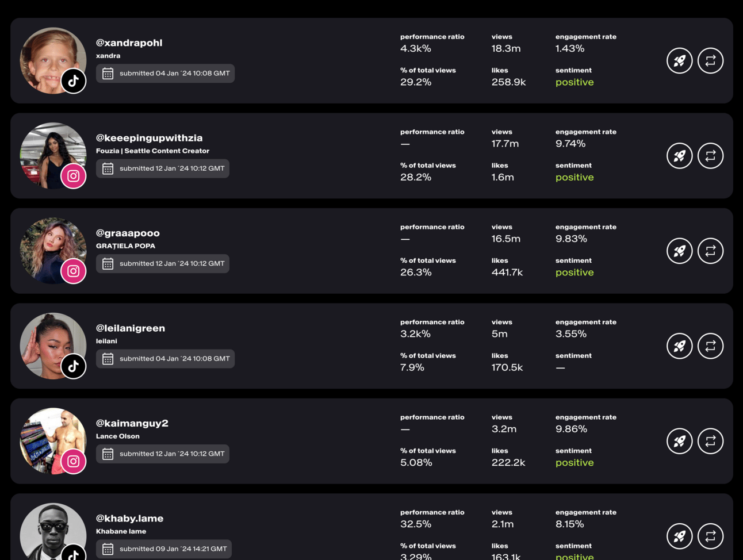This screenshot has height=560, width=743.
Task: Click the rocket icon for @khaby.lame
Action: [679, 536]
